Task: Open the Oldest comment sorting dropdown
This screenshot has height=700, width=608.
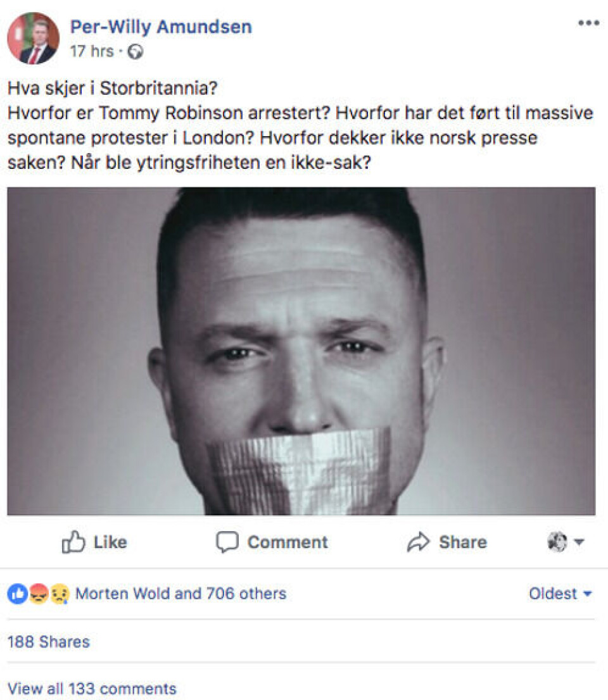Action: [x=560, y=594]
